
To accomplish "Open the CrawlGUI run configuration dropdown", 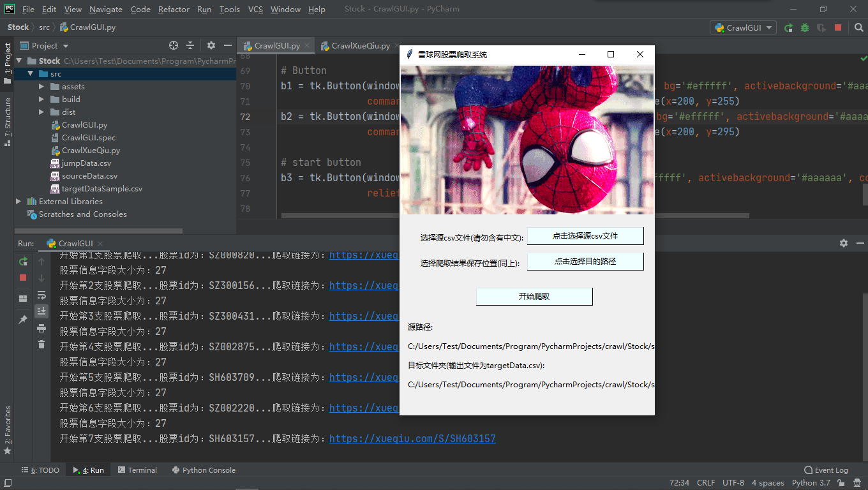I will [743, 27].
